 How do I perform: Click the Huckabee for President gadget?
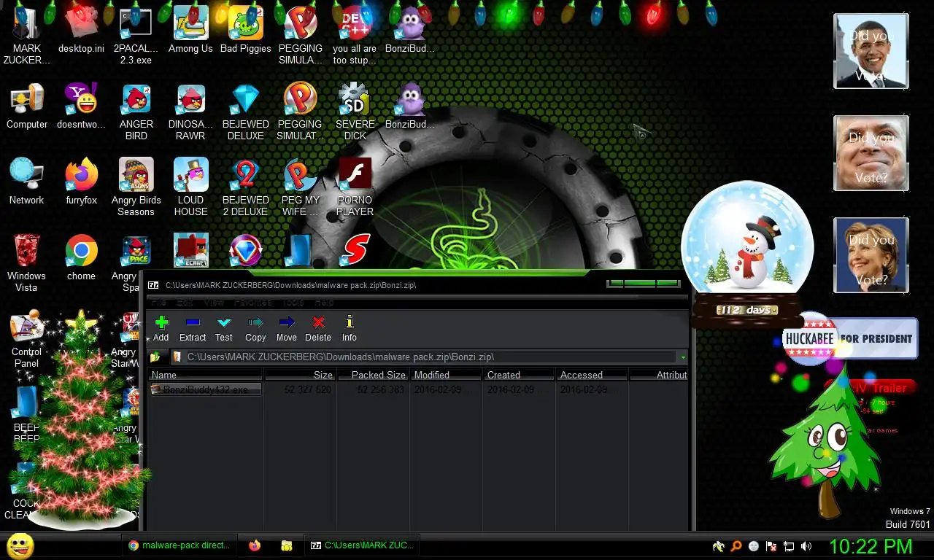[x=850, y=338]
